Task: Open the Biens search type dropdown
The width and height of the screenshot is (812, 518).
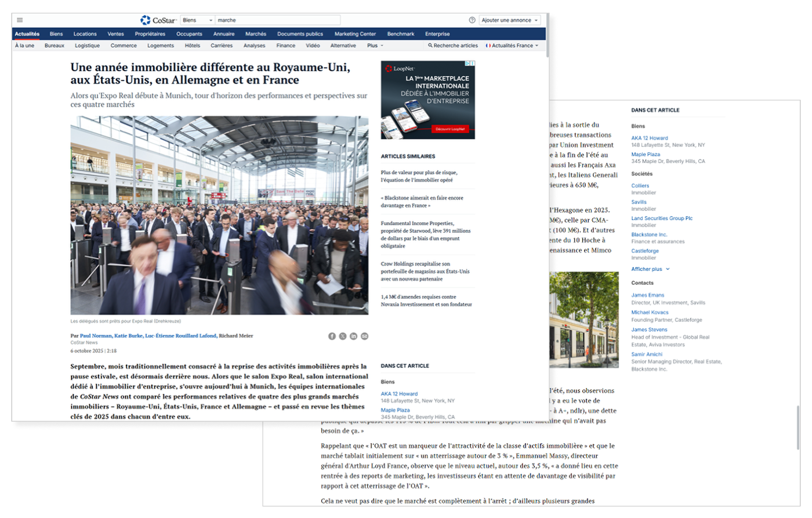Action: pyautogui.click(x=197, y=20)
